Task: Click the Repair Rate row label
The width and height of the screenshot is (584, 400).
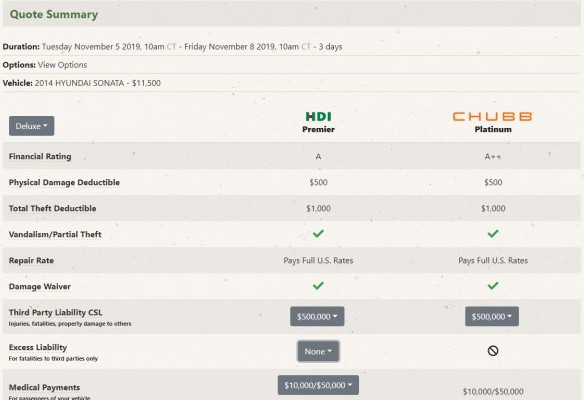Action: click(x=31, y=261)
